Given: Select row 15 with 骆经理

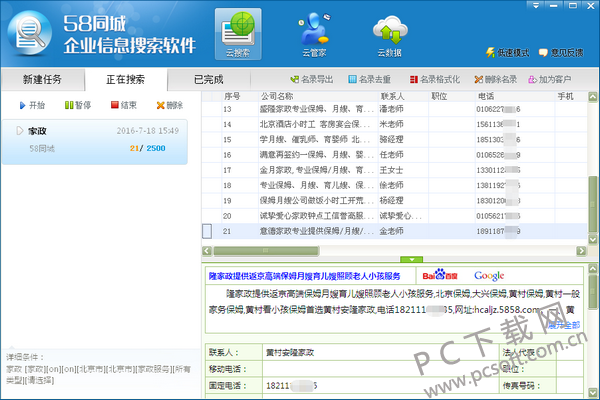Looking at the screenshot, I should [x=395, y=140].
